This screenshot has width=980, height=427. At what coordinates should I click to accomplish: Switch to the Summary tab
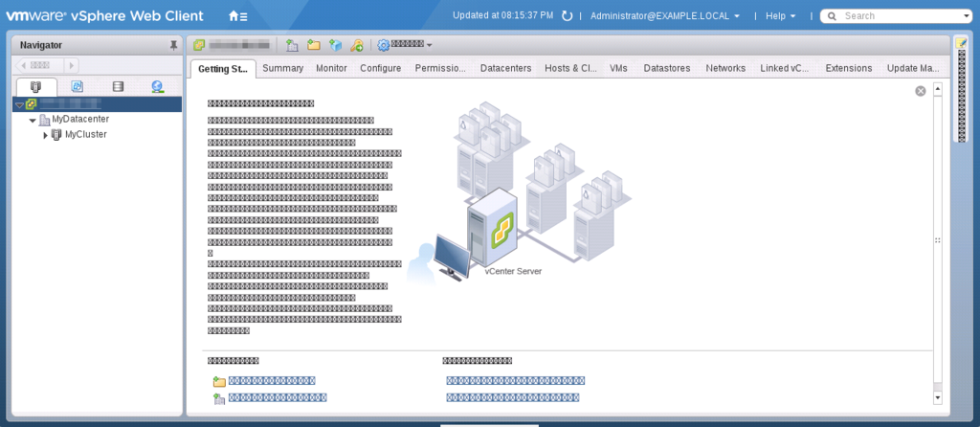283,68
